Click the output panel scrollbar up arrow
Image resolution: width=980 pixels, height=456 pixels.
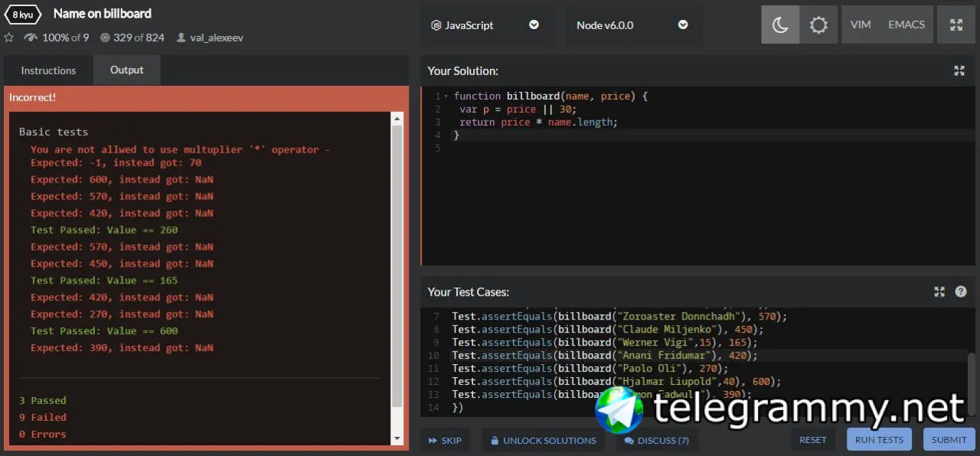397,118
